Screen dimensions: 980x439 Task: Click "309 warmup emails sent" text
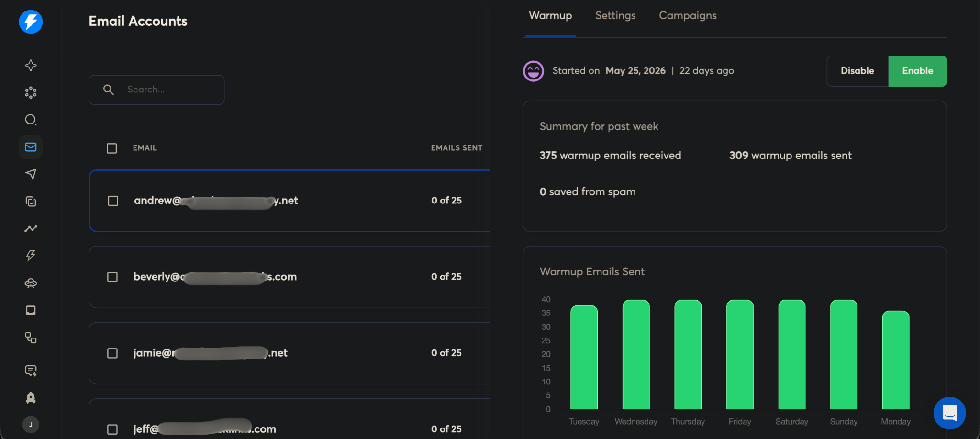pos(790,155)
